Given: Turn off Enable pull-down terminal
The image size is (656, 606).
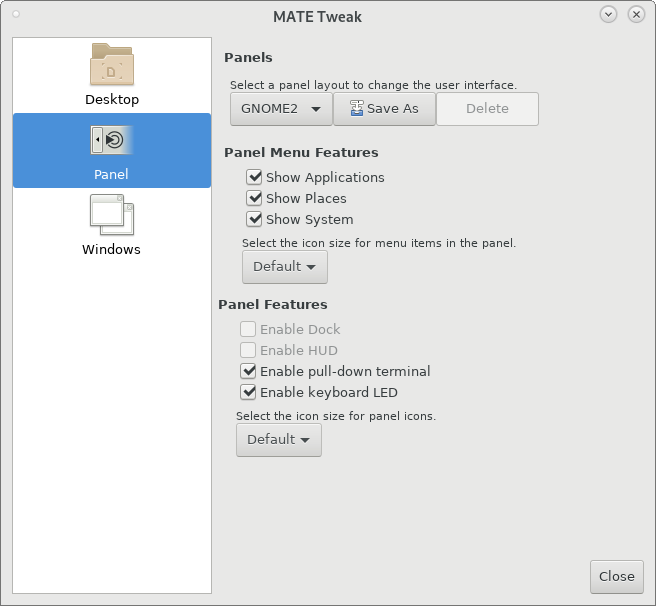Looking at the screenshot, I should pos(248,371).
